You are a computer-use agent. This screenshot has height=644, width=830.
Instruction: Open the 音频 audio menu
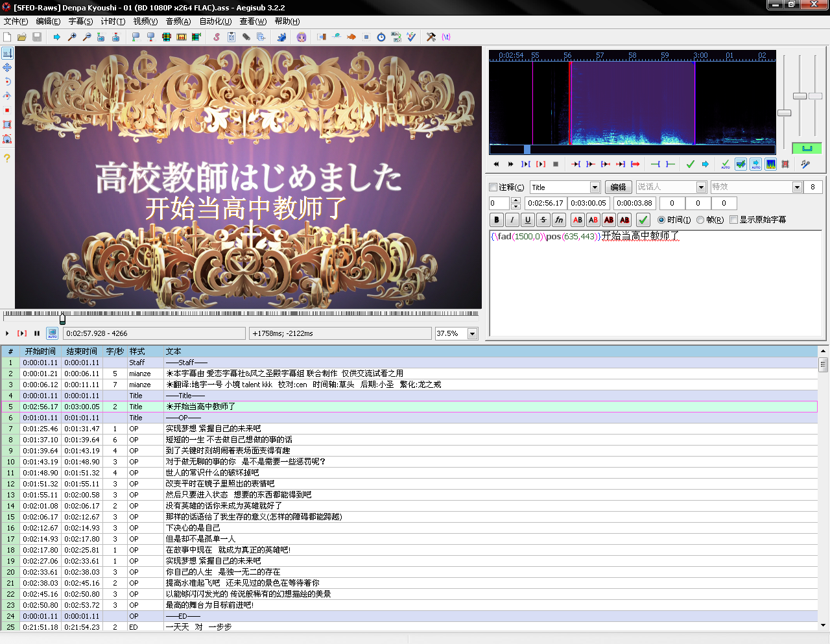click(178, 21)
